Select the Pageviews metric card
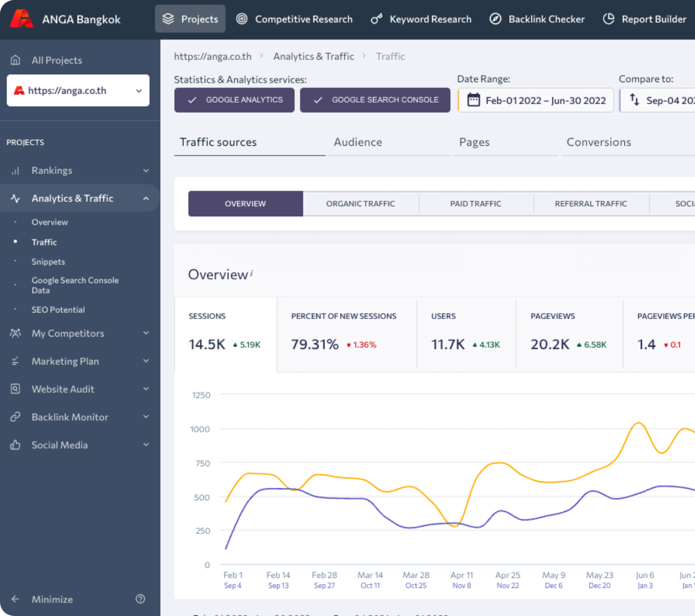 tap(569, 334)
